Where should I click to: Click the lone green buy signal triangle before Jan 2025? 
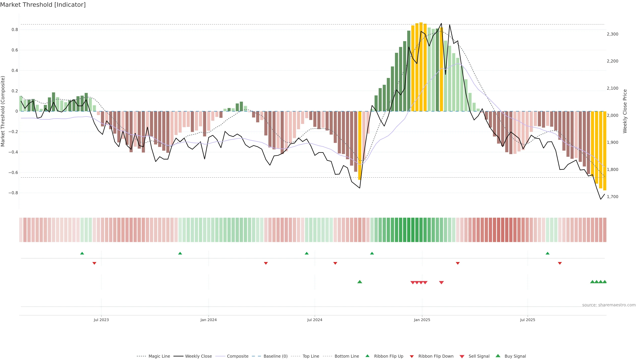click(360, 282)
